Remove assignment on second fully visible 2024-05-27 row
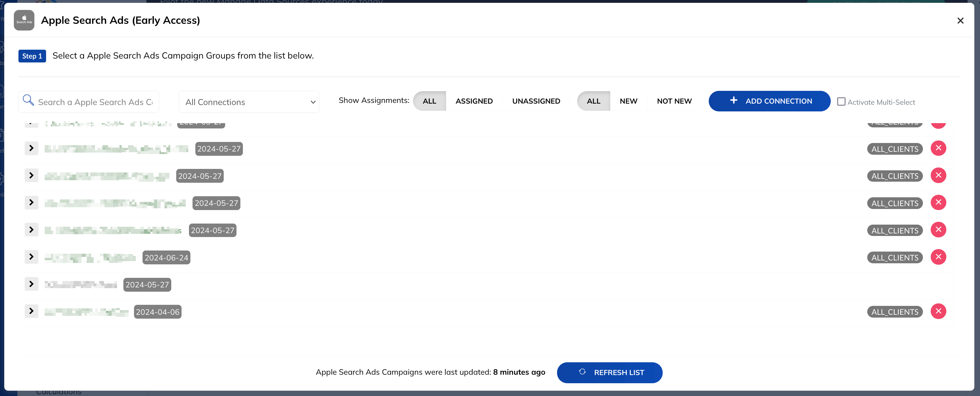 click(938, 175)
